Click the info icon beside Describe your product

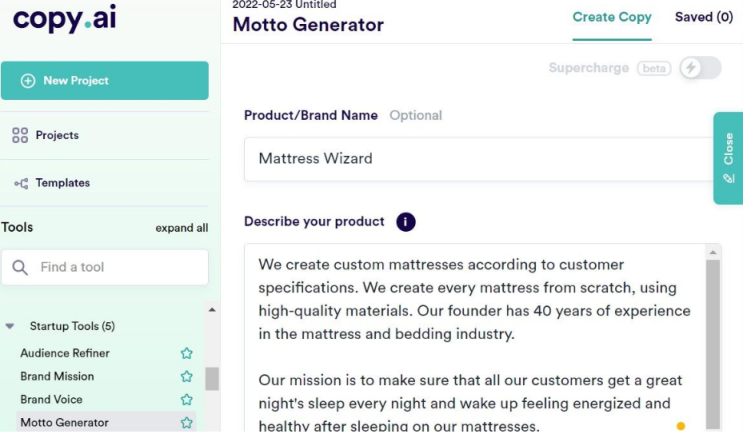point(405,222)
